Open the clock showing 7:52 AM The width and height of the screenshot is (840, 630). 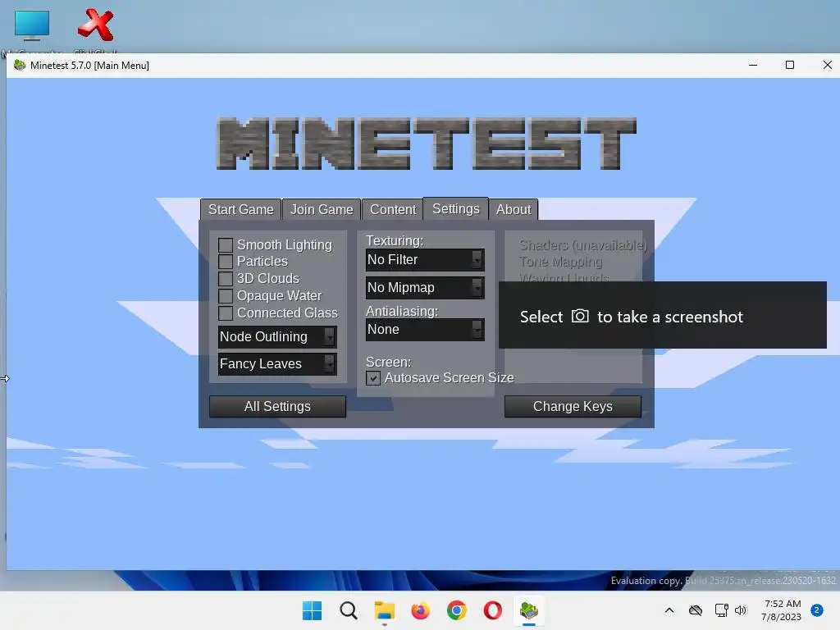pyautogui.click(x=782, y=610)
